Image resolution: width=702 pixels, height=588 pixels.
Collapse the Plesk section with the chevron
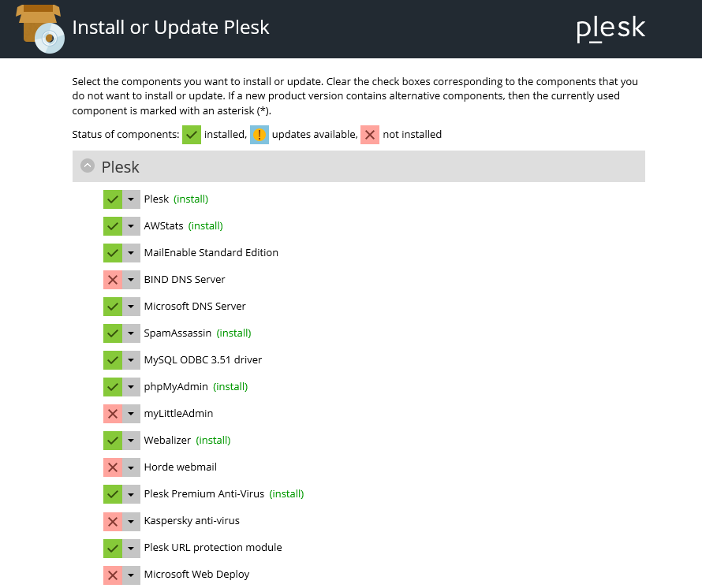[88, 166]
